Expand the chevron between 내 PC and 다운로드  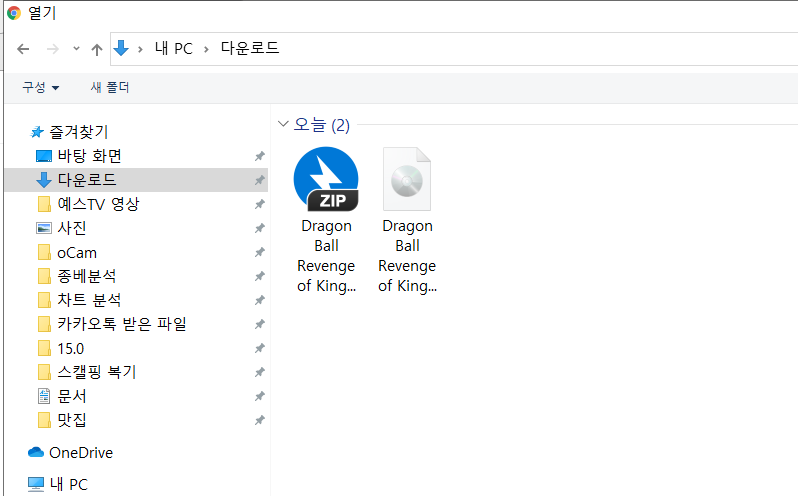point(206,49)
